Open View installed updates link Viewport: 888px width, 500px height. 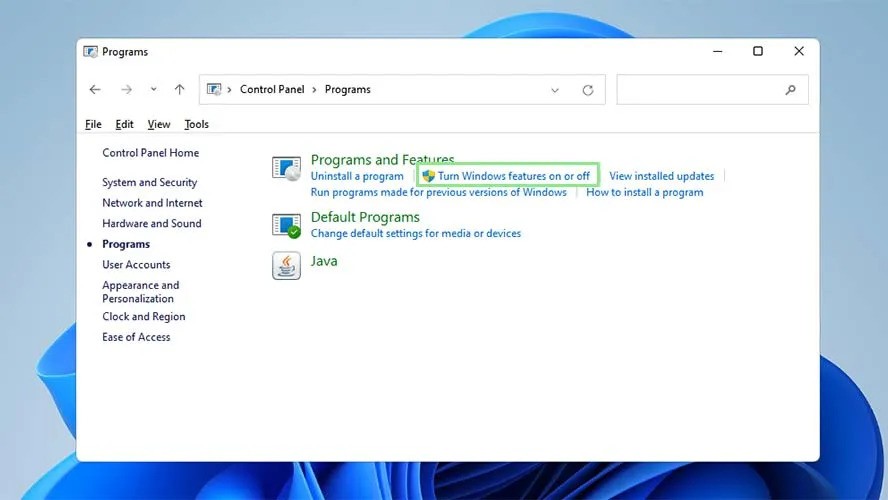pyautogui.click(x=661, y=176)
